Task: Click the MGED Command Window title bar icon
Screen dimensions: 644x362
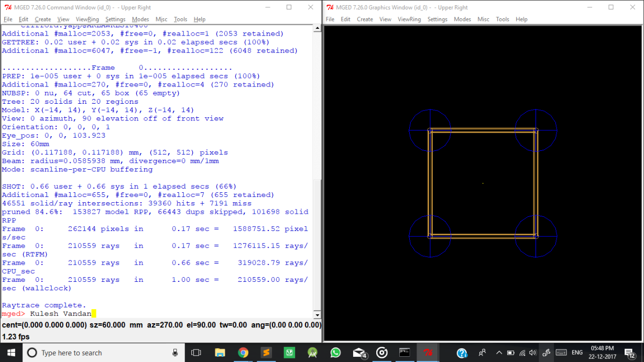Action: pyautogui.click(x=7, y=7)
